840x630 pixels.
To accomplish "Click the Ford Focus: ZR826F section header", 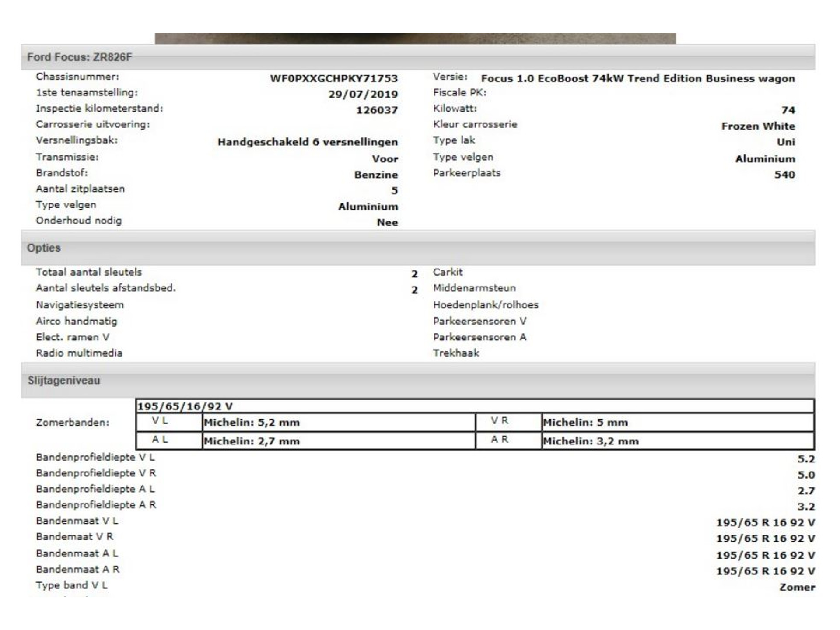I will (418, 57).
